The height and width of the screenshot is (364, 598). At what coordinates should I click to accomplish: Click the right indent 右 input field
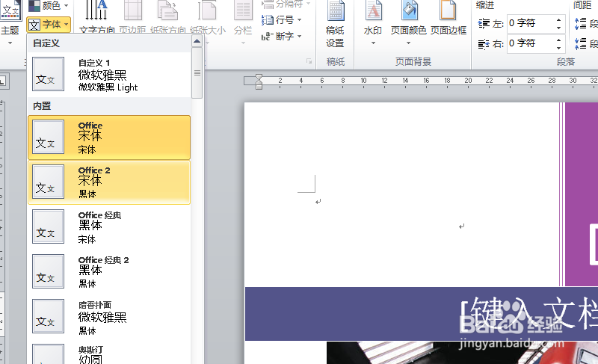(x=531, y=43)
